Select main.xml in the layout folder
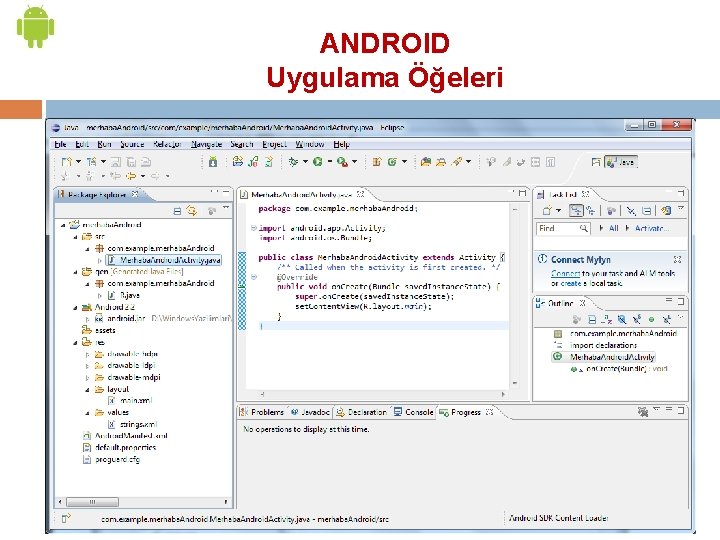Viewport: 720px width, 540px height. 136,401
